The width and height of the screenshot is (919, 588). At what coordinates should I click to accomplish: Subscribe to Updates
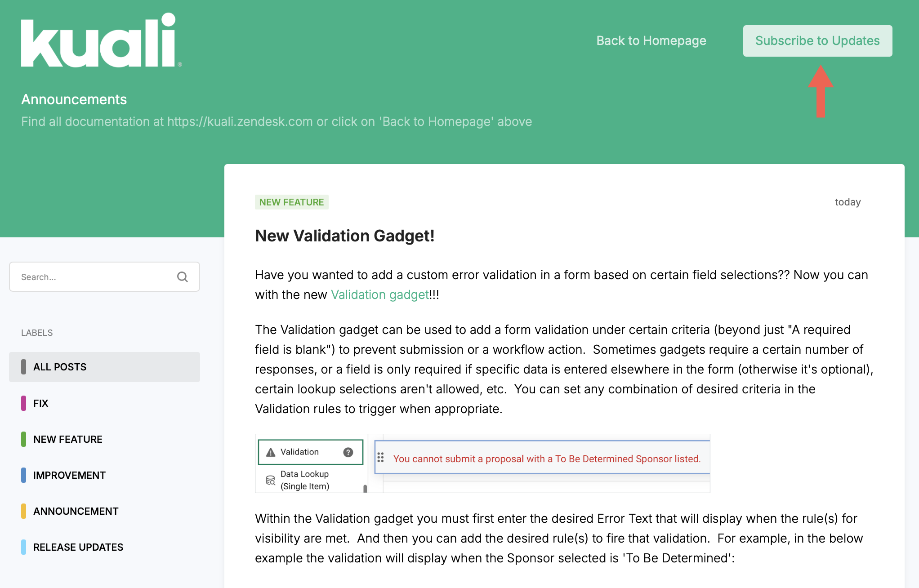click(817, 41)
